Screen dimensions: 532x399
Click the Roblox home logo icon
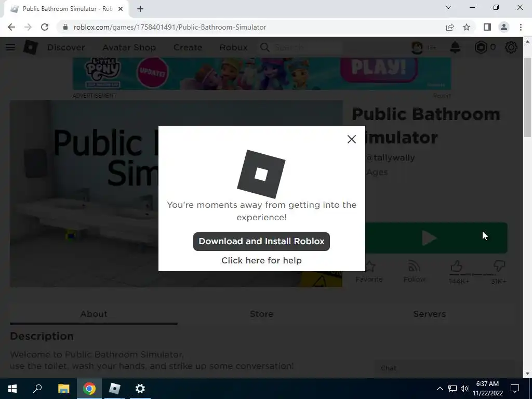click(x=31, y=47)
